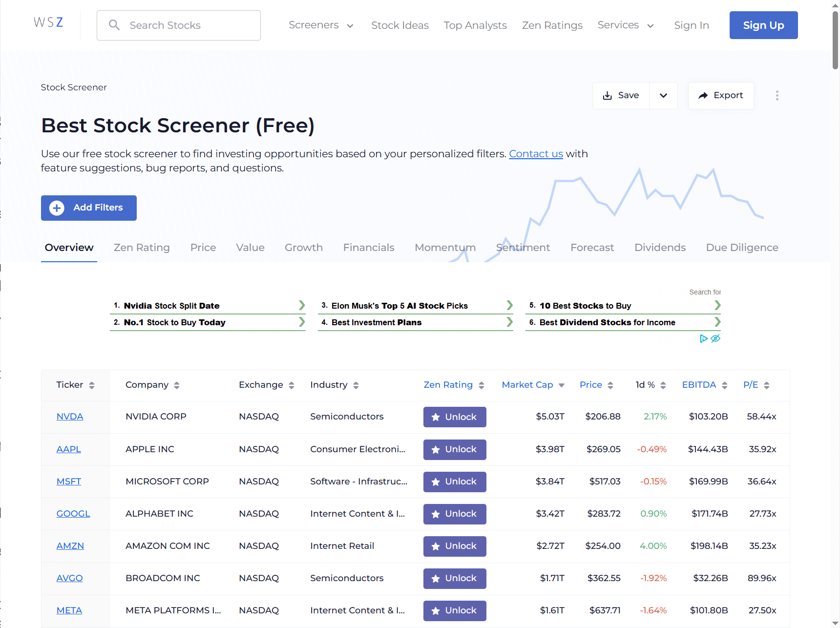Click the star icon on NVDA's Unlock button
This screenshot has width=840, height=628.
click(436, 417)
